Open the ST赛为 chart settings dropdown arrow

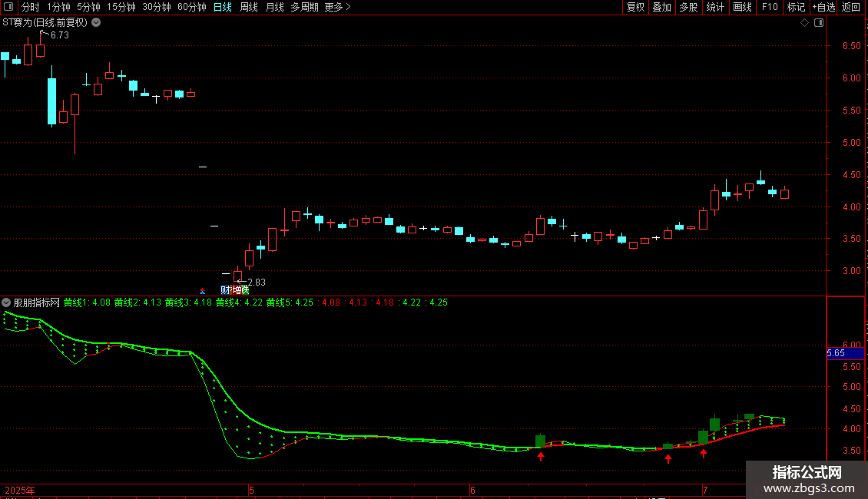coord(96,23)
